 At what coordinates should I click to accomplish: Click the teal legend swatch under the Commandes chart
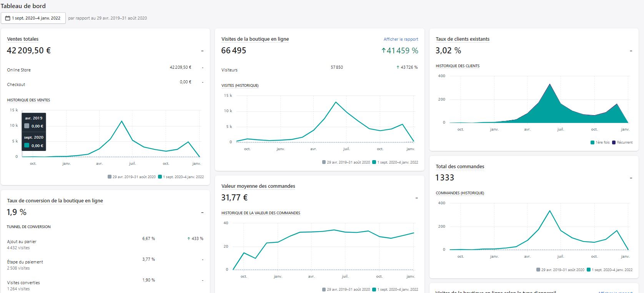pos(589,270)
